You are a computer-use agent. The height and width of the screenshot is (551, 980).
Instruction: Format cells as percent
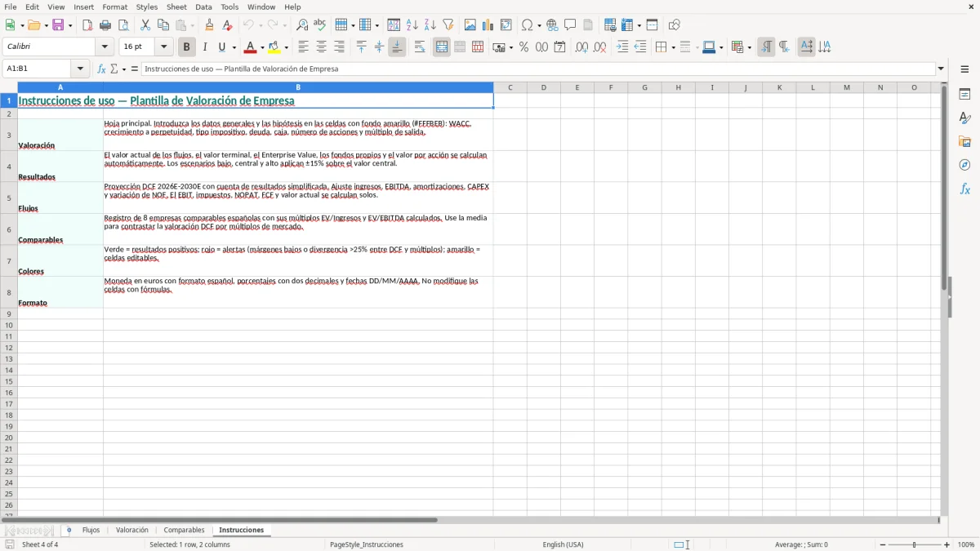pyautogui.click(x=524, y=47)
